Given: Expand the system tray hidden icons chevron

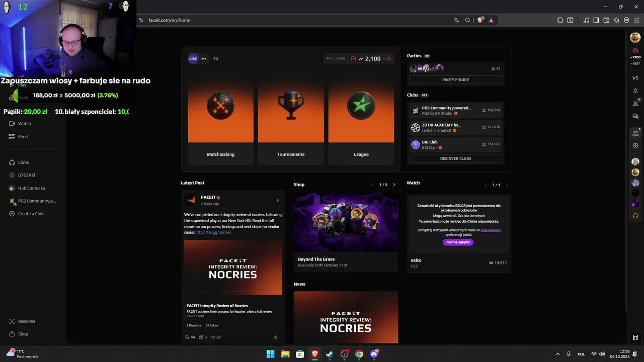Looking at the screenshot, I should point(557,354).
